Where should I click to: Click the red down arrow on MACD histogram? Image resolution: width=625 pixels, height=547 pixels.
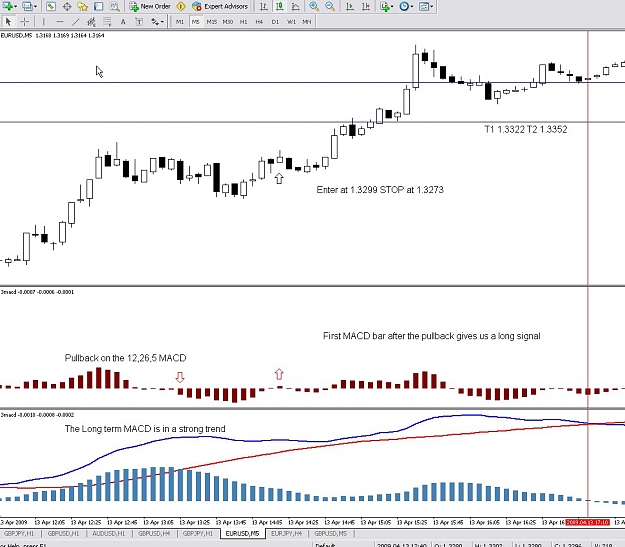coord(180,378)
